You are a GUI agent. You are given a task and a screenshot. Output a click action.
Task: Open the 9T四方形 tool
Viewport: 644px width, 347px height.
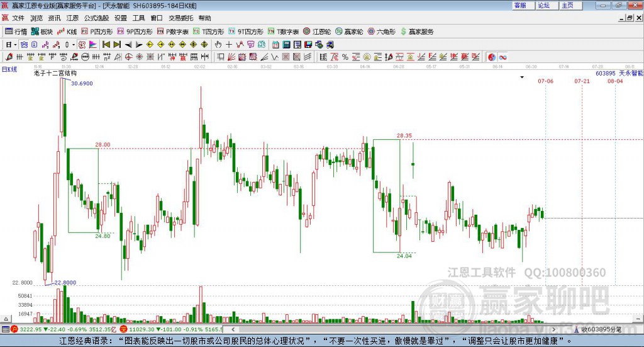246,31
